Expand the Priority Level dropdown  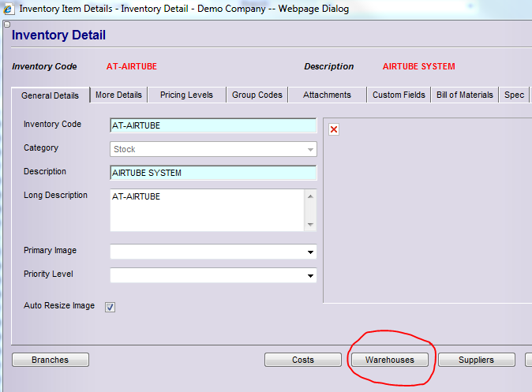click(213, 276)
